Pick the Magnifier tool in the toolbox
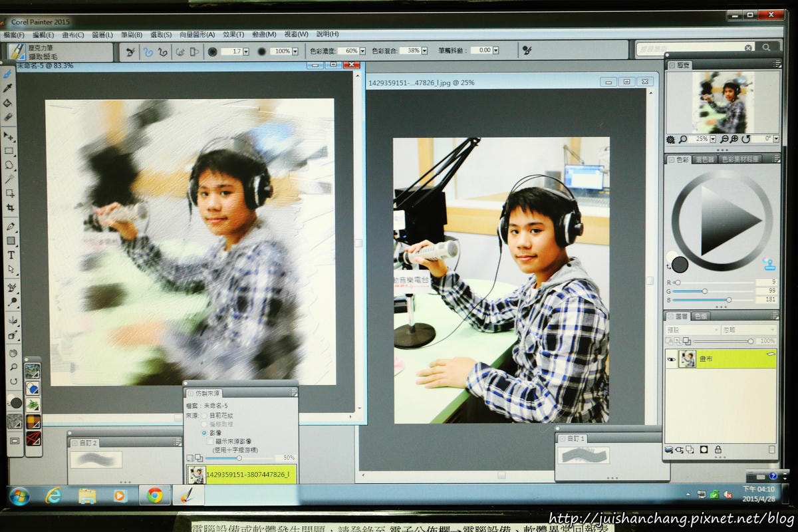 pos(13,366)
